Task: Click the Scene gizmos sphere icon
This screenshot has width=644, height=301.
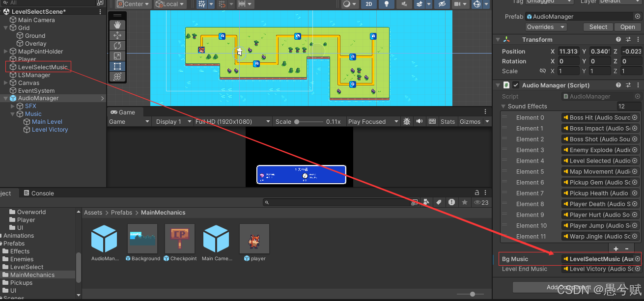Action: coord(476,4)
